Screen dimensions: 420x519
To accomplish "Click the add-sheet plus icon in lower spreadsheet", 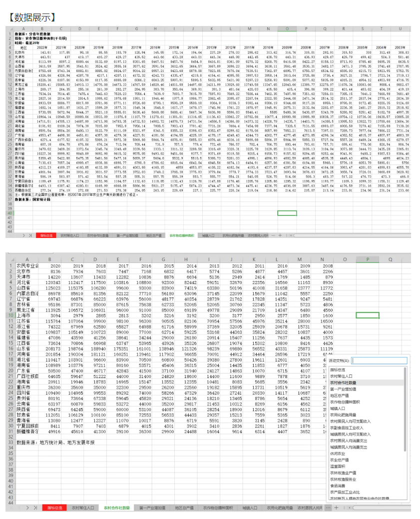I will point(336,507).
